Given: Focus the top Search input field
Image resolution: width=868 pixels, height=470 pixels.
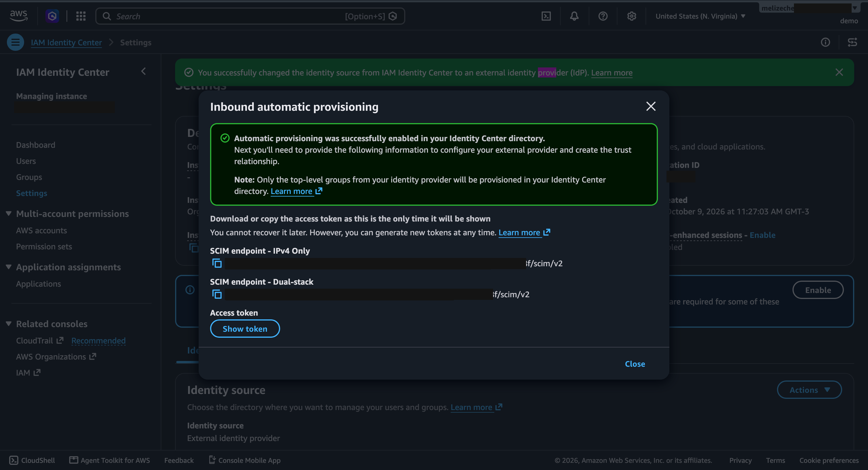Looking at the screenshot, I should pos(250,16).
